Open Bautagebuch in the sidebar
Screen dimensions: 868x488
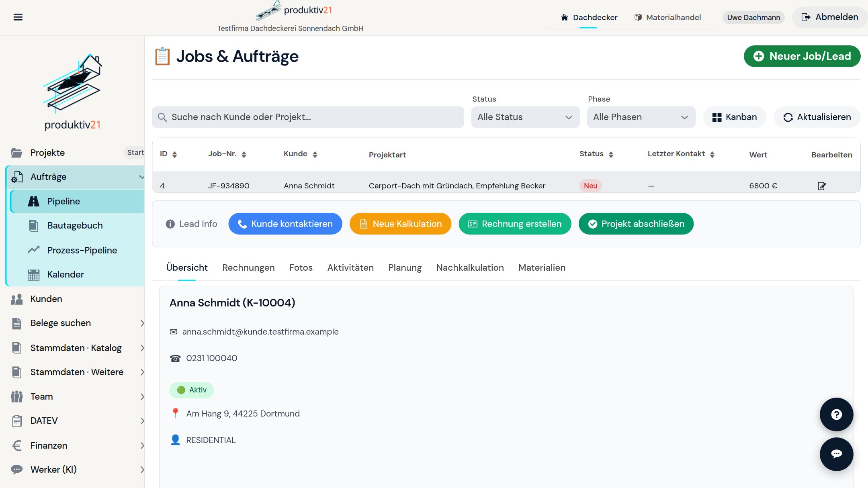(x=77, y=226)
